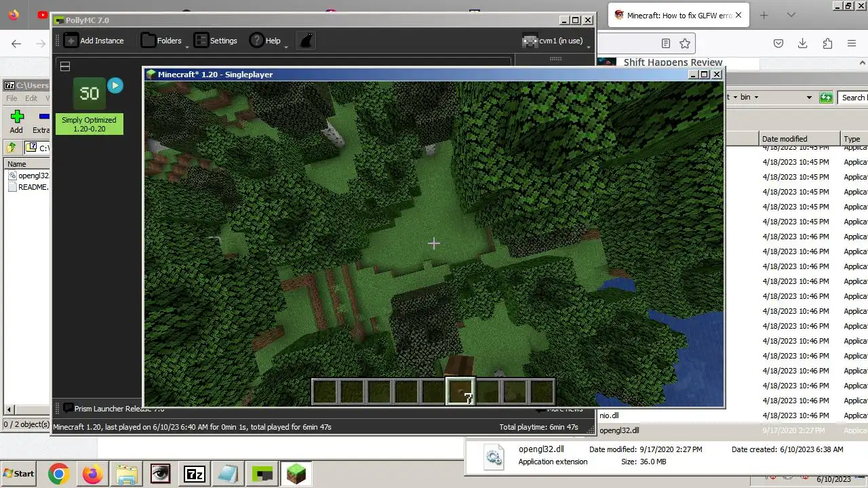
Task: Close the Minecraft GLFW error tab
Action: [738, 16]
